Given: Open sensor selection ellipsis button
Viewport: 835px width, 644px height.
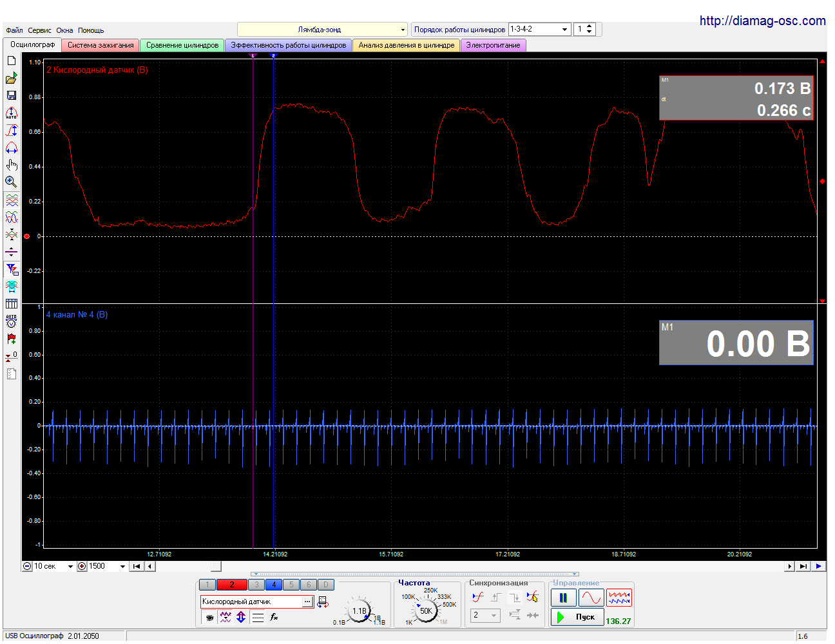Looking at the screenshot, I should click(x=308, y=602).
